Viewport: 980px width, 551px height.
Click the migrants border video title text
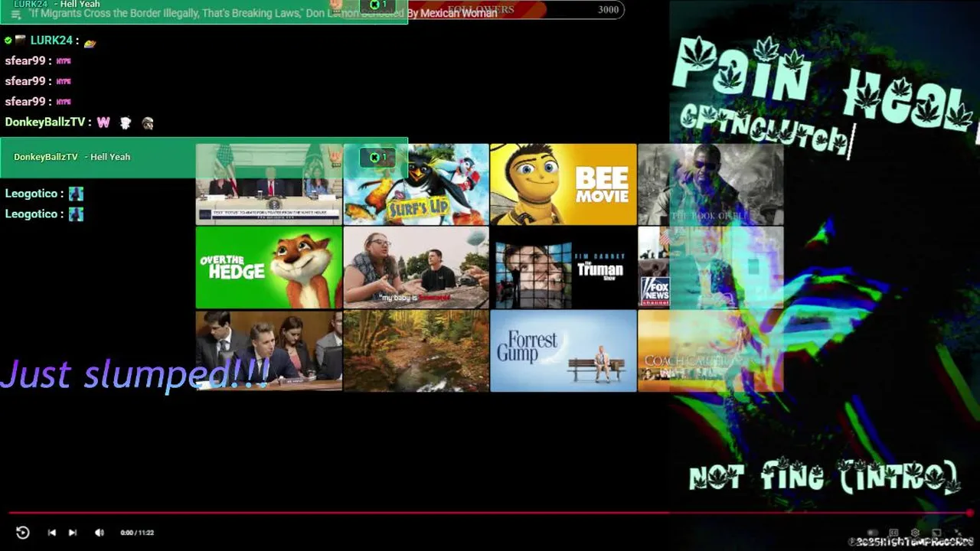pos(264,13)
